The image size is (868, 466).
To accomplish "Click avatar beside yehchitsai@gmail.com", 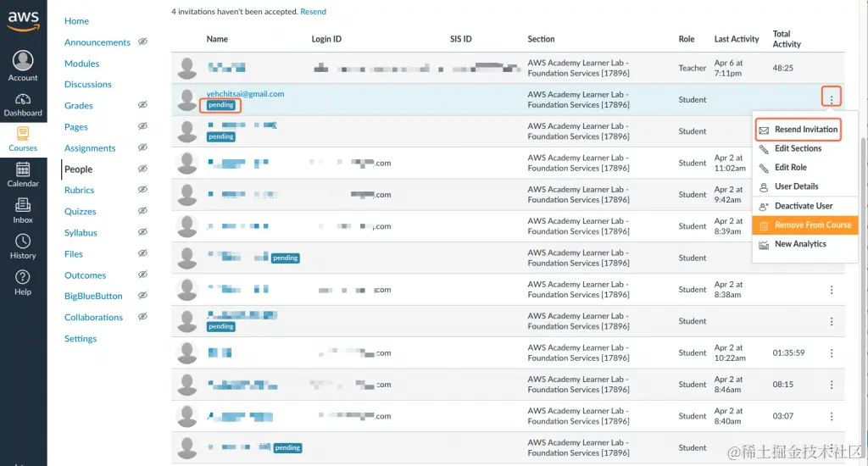I will point(187,100).
